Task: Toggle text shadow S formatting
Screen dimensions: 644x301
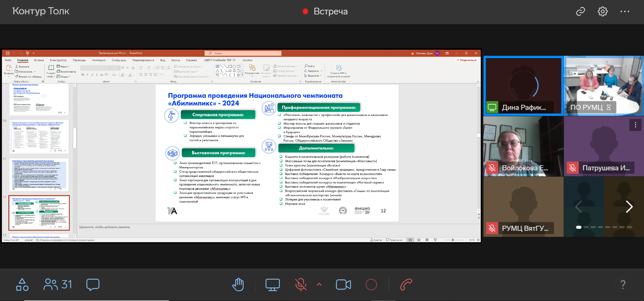Action: pos(97,75)
